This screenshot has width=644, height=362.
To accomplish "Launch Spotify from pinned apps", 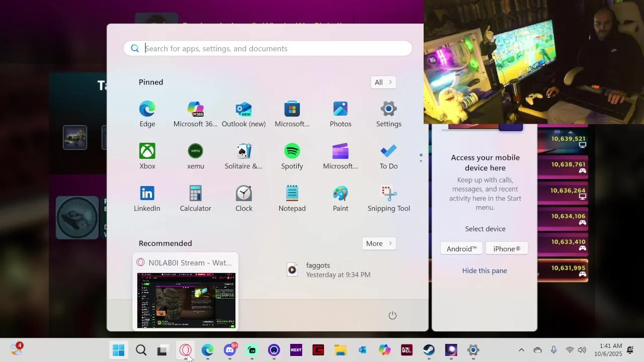I will pos(292,156).
